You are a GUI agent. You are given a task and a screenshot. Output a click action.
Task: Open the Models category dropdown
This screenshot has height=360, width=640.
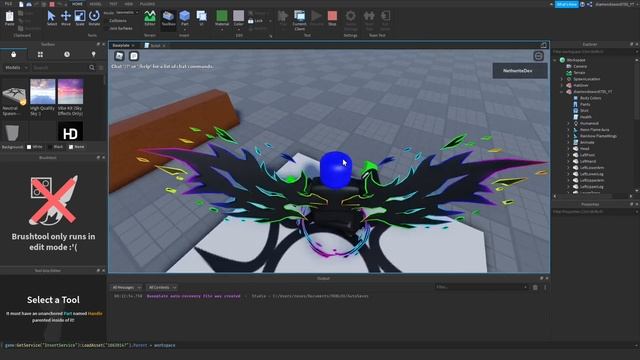click(x=16, y=67)
